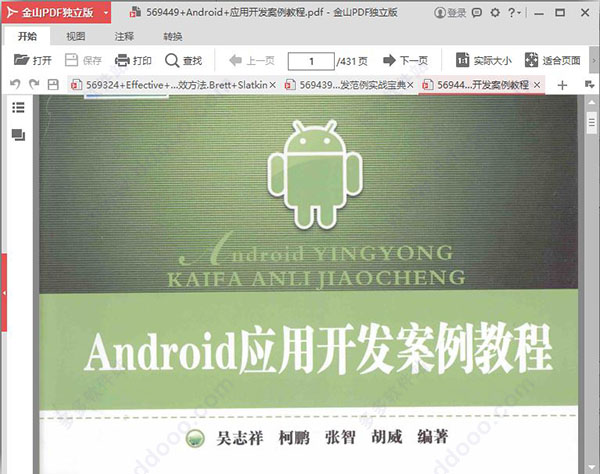Switch to the 注释 tab
Screen dimensions: 600x474
[x=124, y=36]
